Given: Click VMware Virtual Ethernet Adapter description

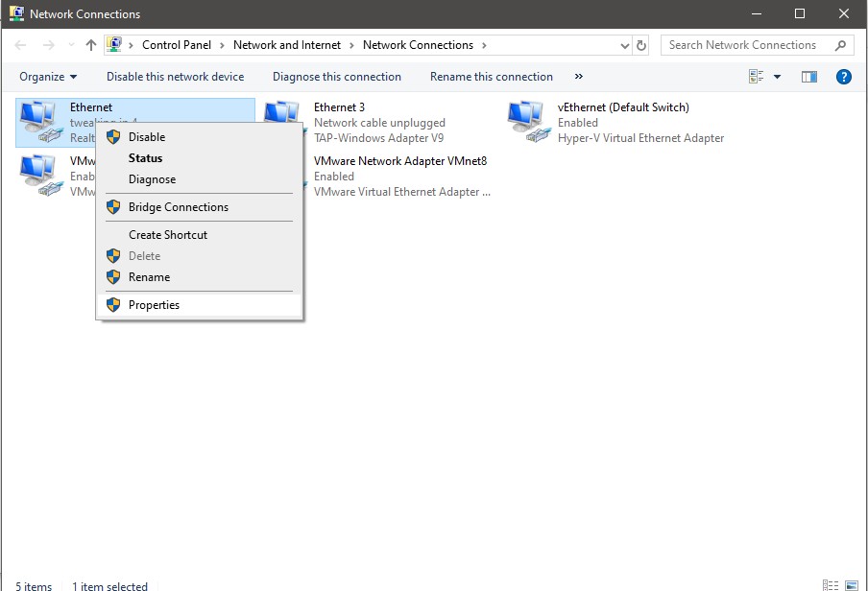Looking at the screenshot, I should 402,192.
